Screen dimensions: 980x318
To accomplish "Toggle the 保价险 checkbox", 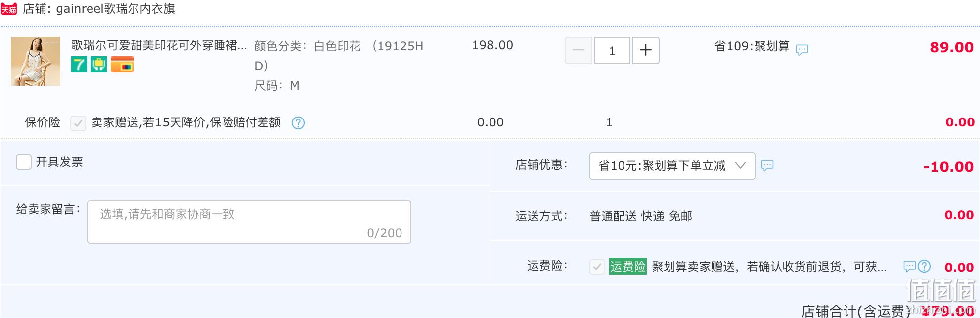I will pyautogui.click(x=78, y=123).
